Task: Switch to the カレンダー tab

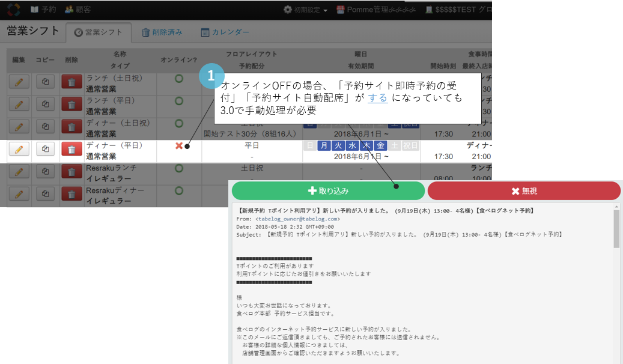Action: [225, 32]
